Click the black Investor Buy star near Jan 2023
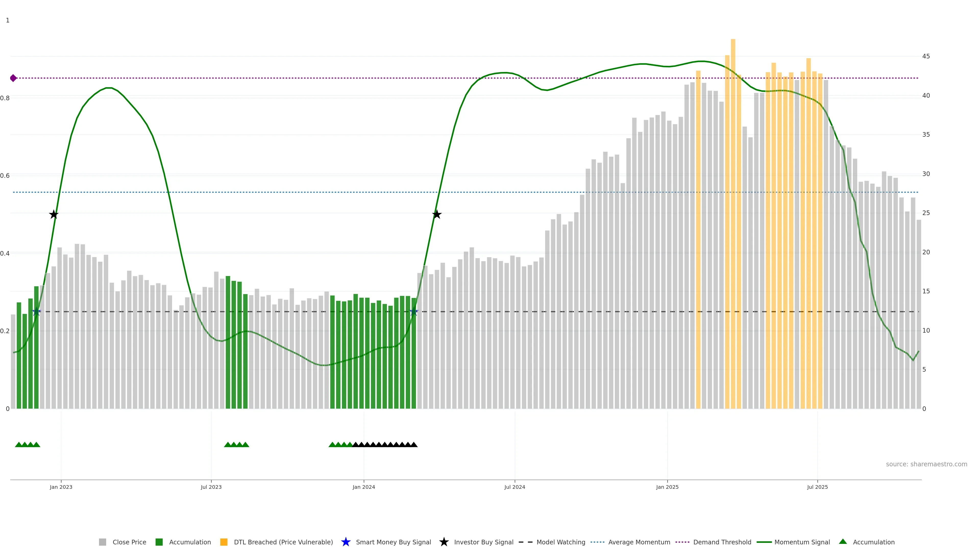Image resolution: width=980 pixels, height=551 pixels. pyautogui.click(x=54, y=215)
